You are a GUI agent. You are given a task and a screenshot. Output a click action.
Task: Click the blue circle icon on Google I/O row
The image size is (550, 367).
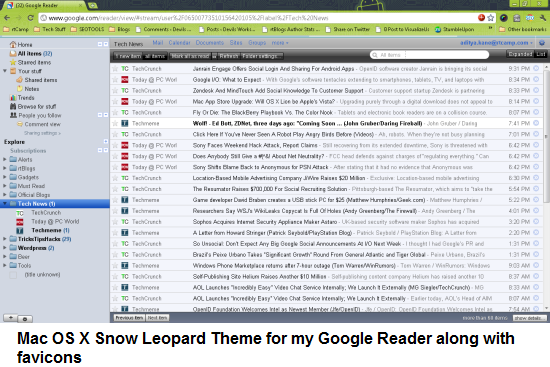pyautogui.click(x=536, y=79)
